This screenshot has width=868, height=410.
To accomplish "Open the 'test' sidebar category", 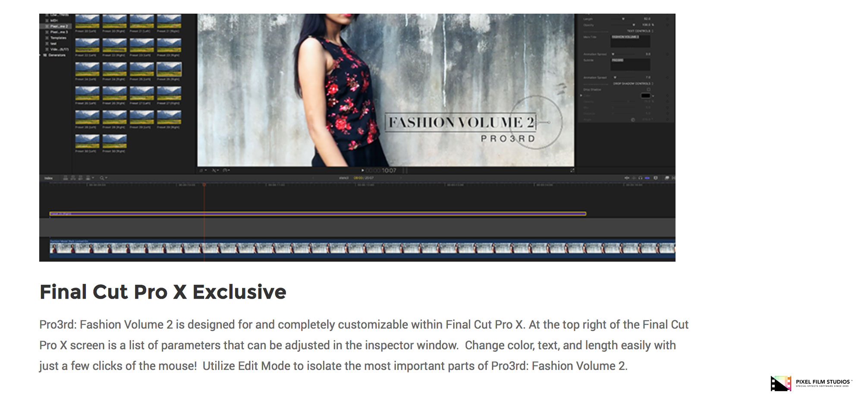I will pos(53,44).
